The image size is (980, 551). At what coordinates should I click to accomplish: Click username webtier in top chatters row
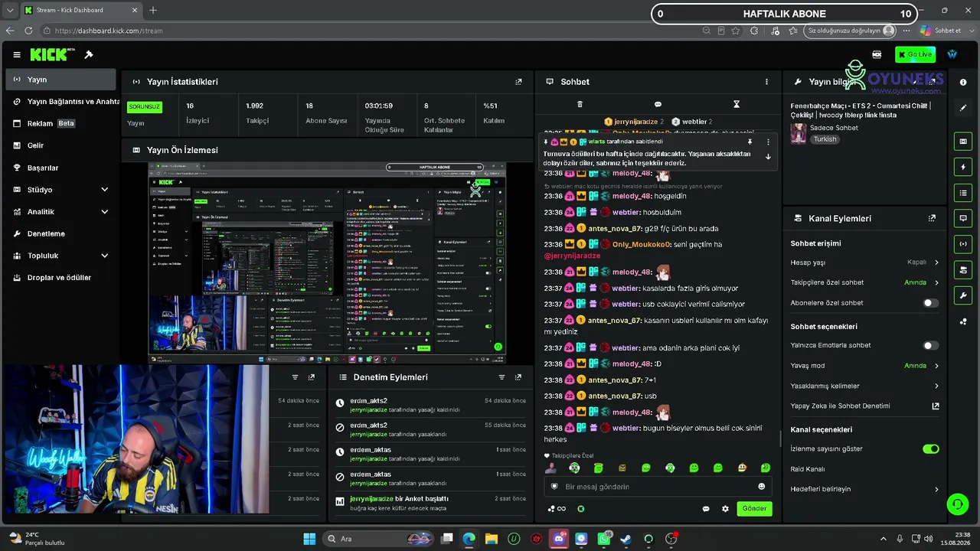click(x=694, y=122)
